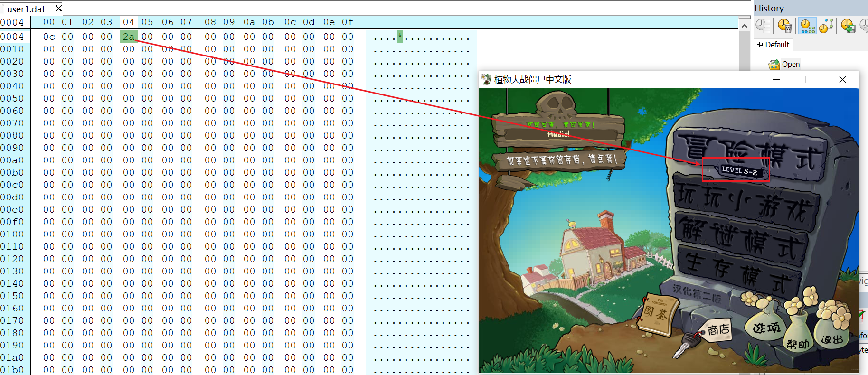Select byte at row 0090 column 08
The height and width of the screenshot is (375, 868).
(x=210, y=148)
